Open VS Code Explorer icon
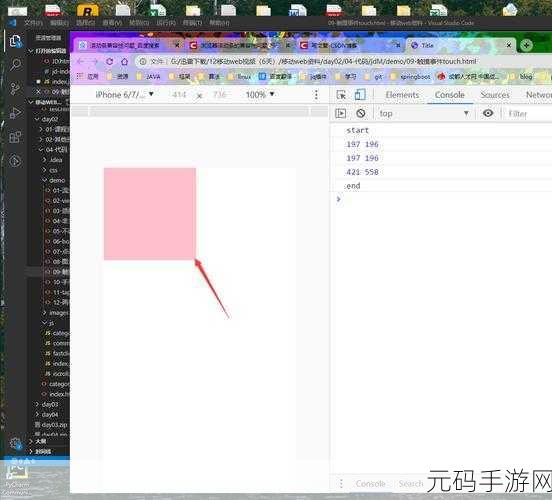552x500 pixels. pos(15,41)
